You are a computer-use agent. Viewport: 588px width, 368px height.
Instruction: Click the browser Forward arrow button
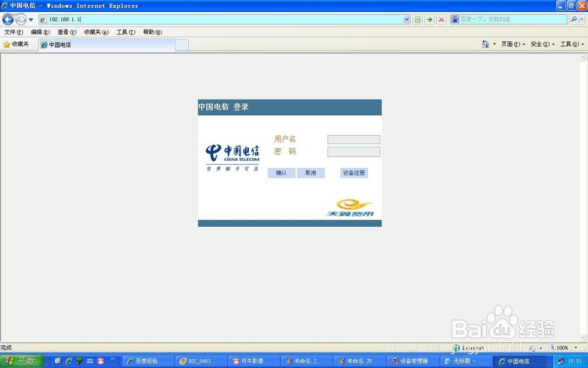(x=21, y=19)
